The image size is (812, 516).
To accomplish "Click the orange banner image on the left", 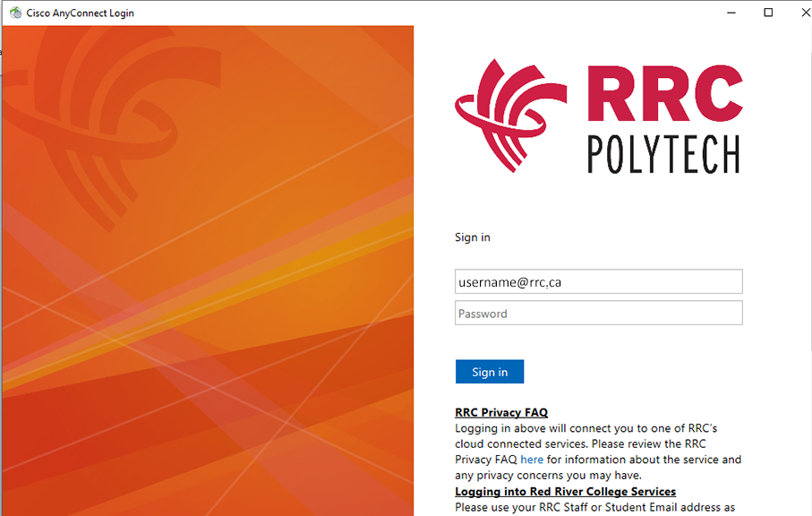I will pyautogui.click(x=208, y=271).
